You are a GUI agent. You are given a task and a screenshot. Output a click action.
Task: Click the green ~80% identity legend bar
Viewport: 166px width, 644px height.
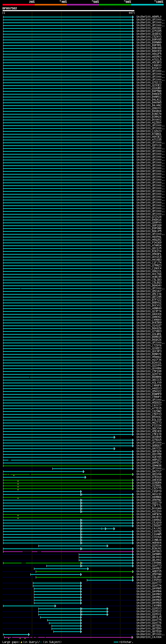(115, 5)
